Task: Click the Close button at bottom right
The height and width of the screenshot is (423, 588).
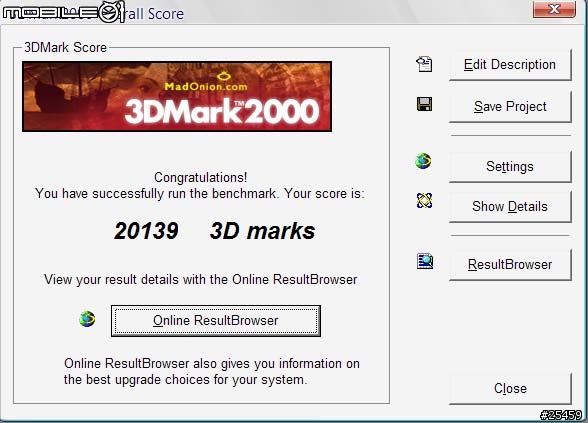Action: 510,389
